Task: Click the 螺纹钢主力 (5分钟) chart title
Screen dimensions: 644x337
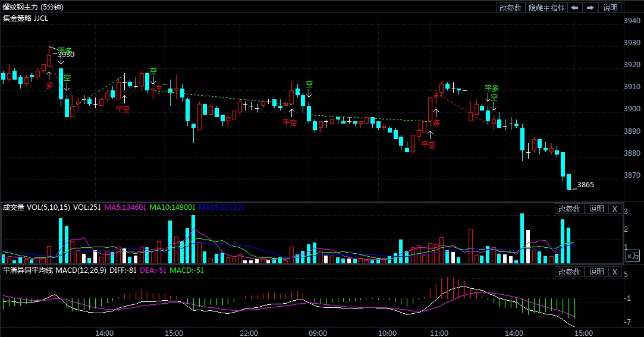Action: [33, 7]
